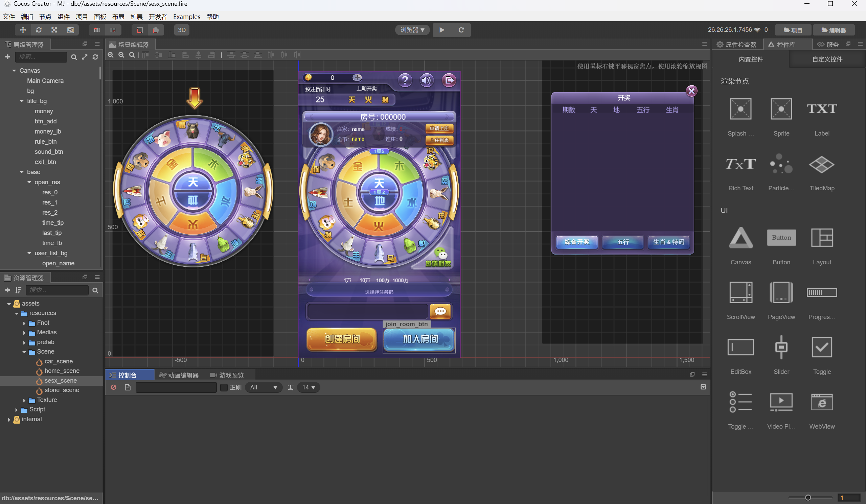This screenshot has height=504, width=866.
Task: Zoom in scene editor magnifier
Action: coord(111,55)
